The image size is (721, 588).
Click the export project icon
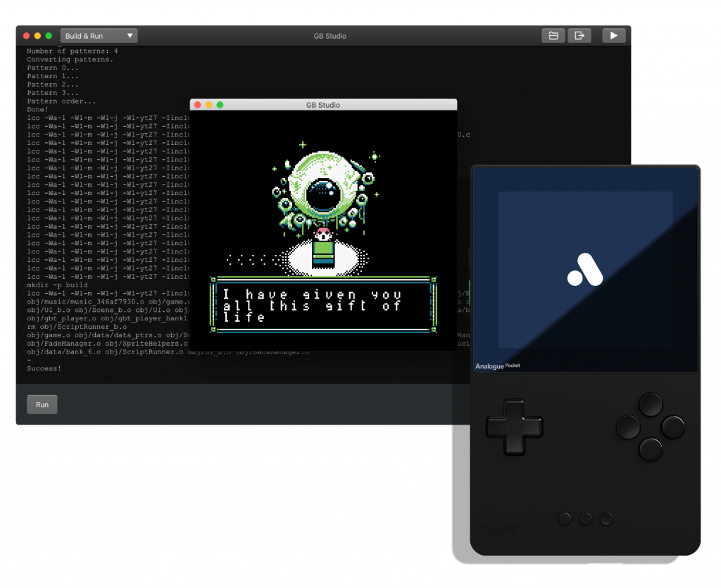point(579,36)
